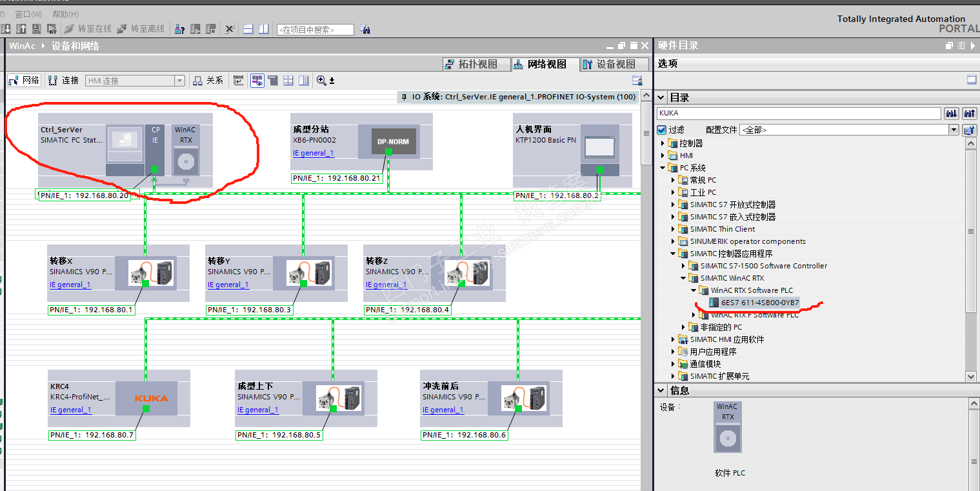980x491 pixels.
Task: Click the catalog search field containing KUKA
Action: (799, 114)
